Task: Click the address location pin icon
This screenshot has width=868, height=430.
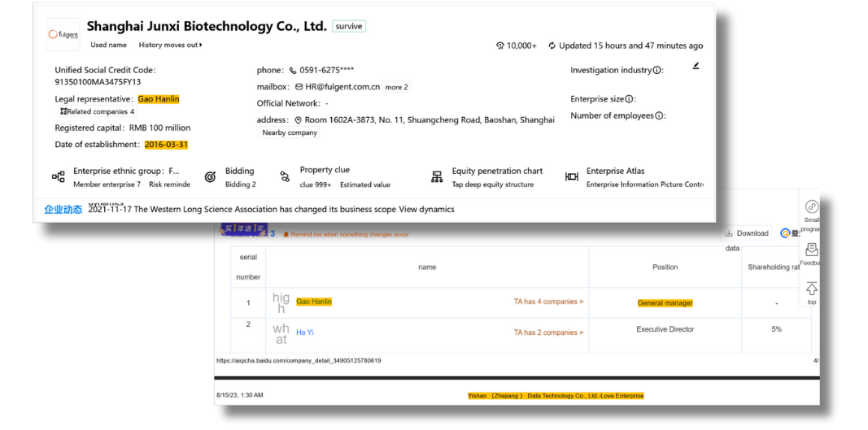Action: [298, 120]
